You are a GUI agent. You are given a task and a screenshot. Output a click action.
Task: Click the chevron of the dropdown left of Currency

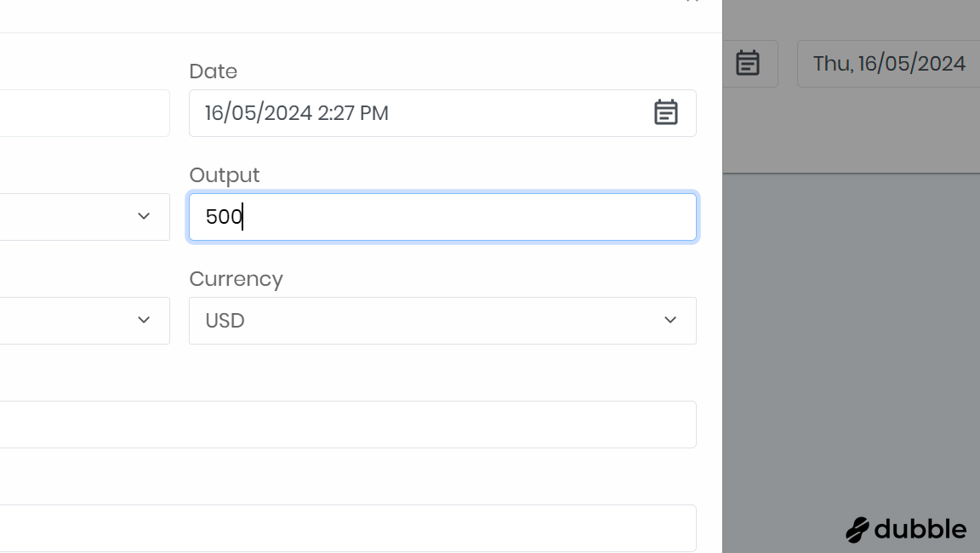coord(144,320)
